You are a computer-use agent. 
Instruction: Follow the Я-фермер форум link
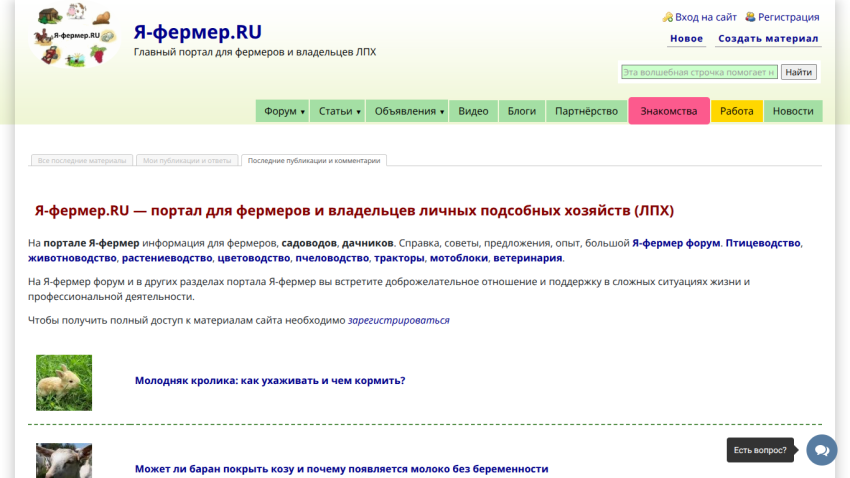click(676, 243)
